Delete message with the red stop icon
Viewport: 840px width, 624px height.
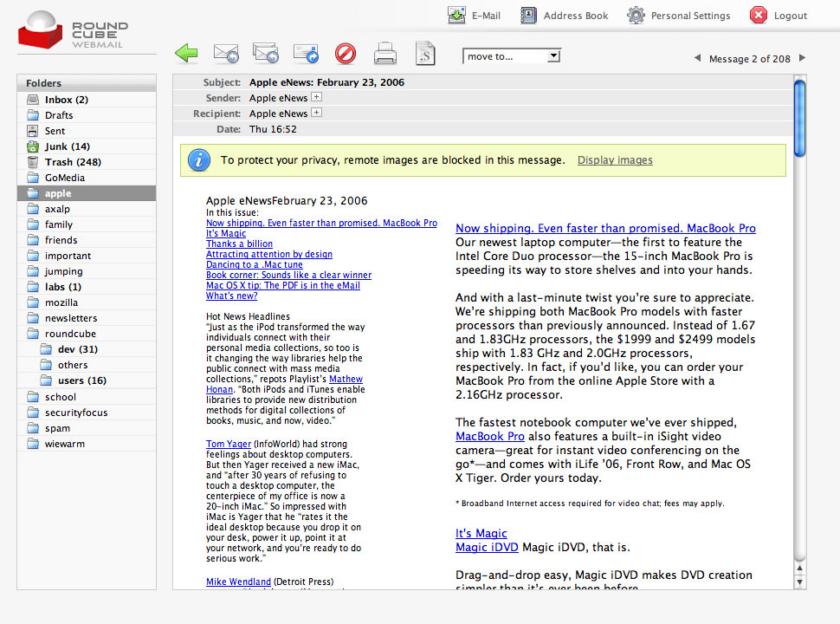[346, 54]
